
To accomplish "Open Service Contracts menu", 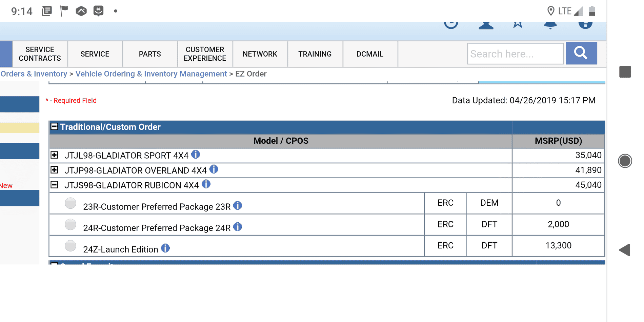I will [40, 54].
